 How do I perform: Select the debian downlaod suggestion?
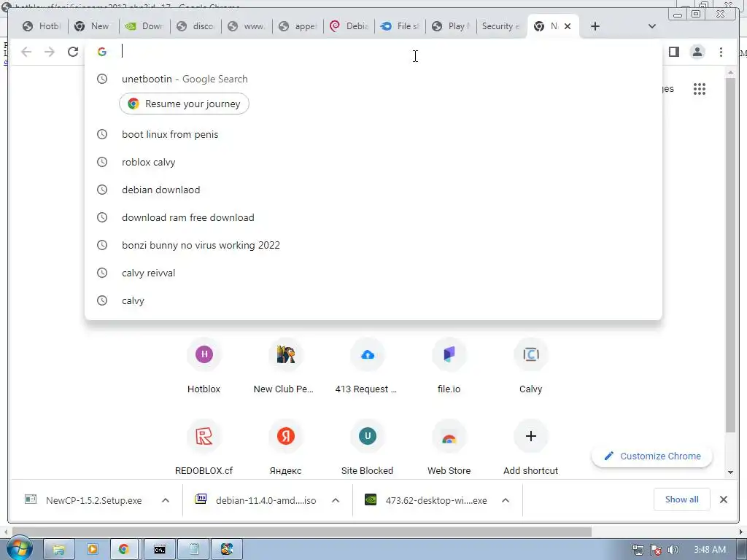[373, 190]
